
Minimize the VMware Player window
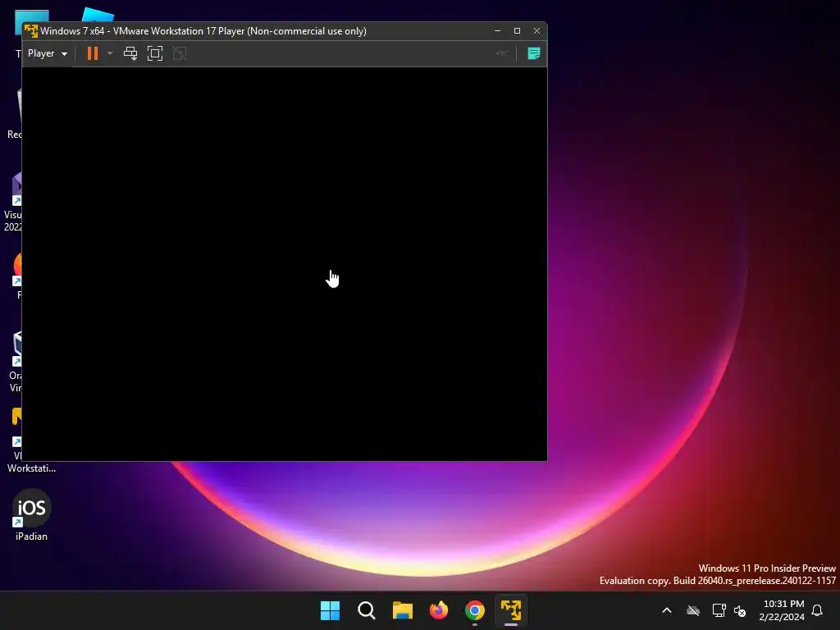[x=497, y=31]
